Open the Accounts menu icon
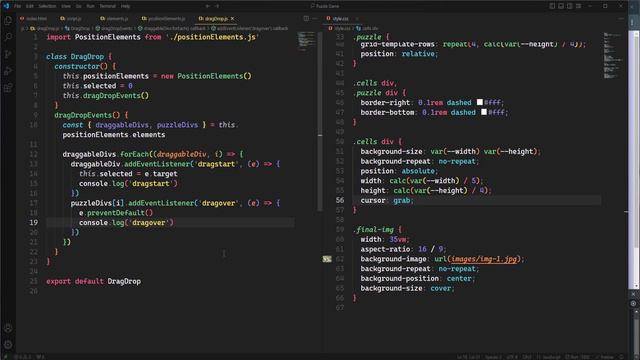The image size is (640, 360). 8,328
